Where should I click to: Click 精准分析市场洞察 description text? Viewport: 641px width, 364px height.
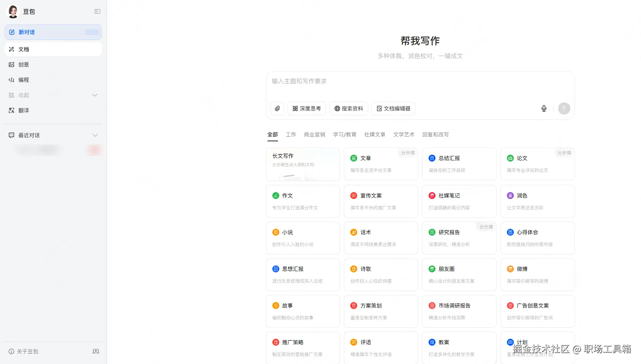click(447, 318)
